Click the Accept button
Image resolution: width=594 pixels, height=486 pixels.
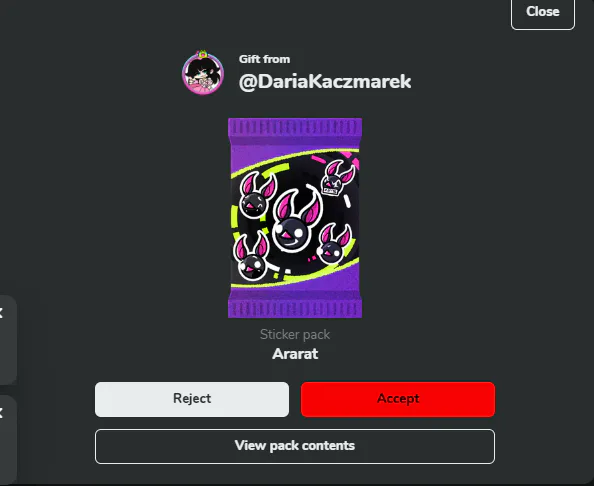398,399
